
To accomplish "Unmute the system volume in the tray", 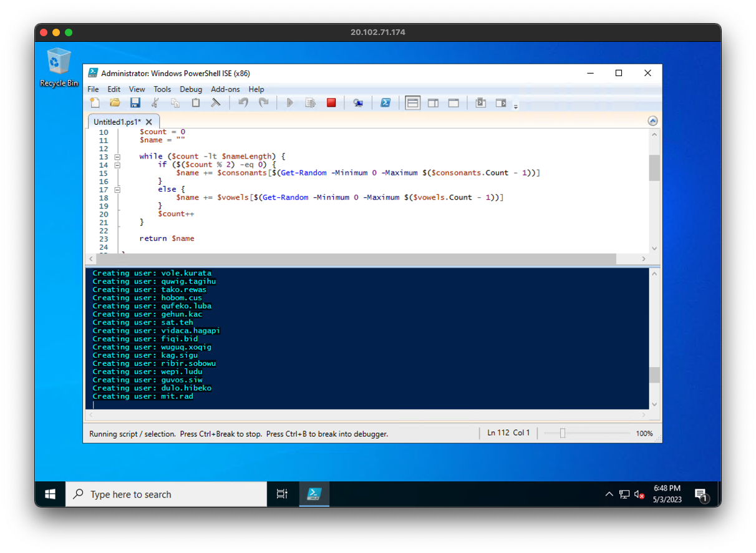I will 638,494.
